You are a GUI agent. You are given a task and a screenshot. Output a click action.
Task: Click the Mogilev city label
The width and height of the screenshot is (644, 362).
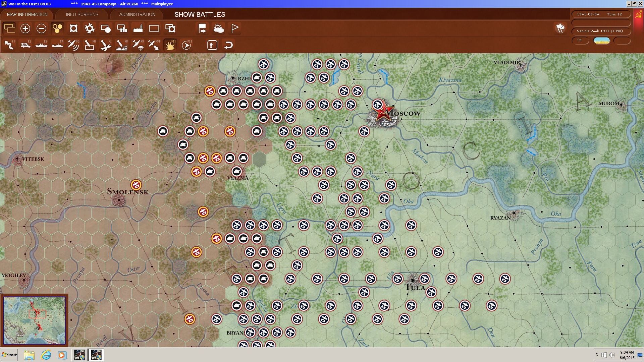click(x=13, y=276)
